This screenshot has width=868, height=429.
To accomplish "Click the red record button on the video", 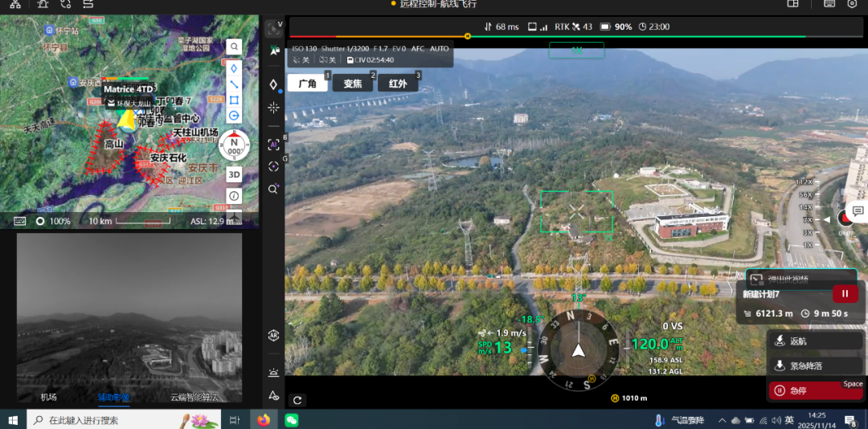I will (845, 218).
